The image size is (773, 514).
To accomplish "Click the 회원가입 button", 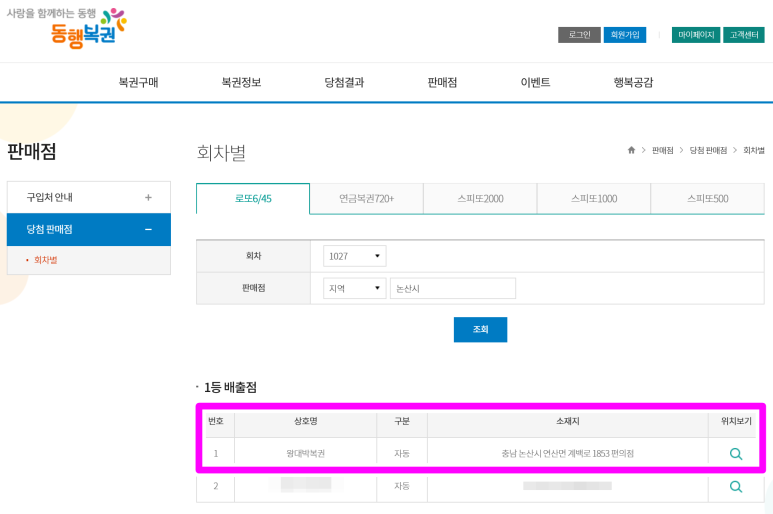I will pos(625,35).
